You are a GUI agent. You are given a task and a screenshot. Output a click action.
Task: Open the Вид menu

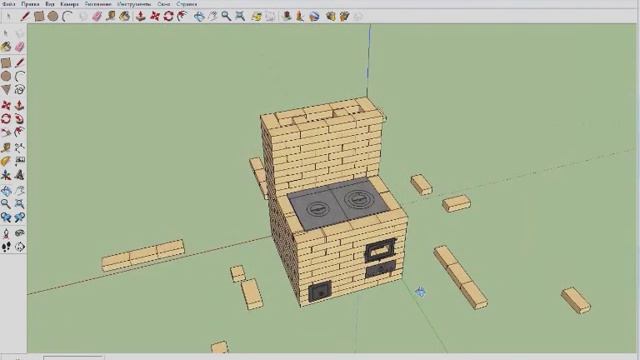49,4
